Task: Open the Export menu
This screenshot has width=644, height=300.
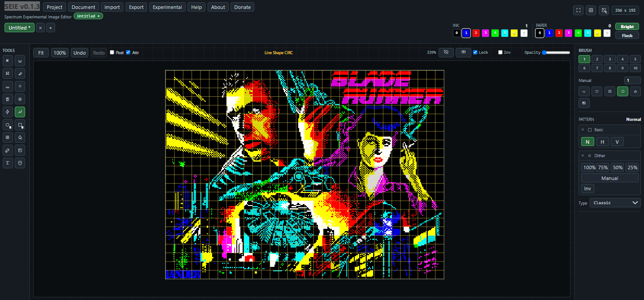Action: coord(136,7)
